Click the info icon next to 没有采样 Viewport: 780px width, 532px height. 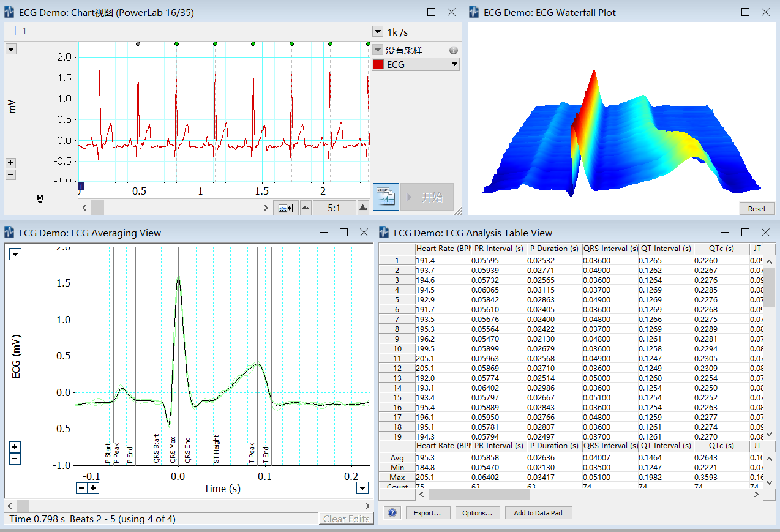(453, 50)
